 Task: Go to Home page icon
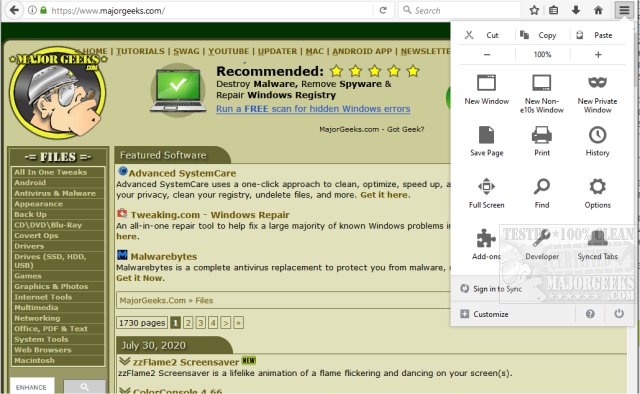coord(598,10)
